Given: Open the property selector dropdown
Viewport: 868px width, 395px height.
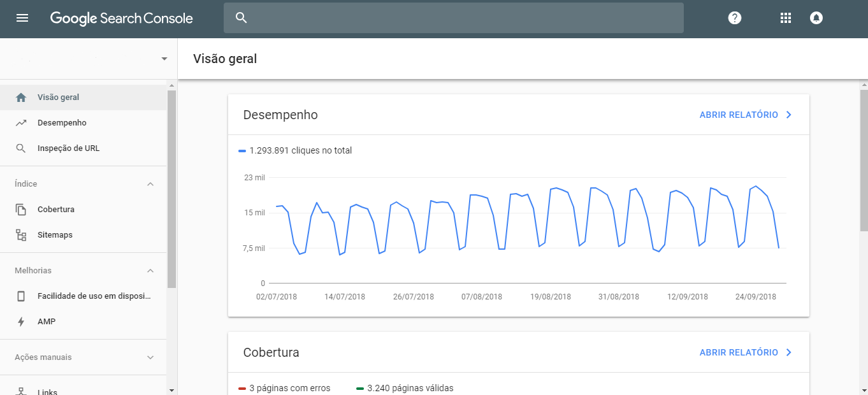Looking at the screenshot, I should click(x=164, y=58).
